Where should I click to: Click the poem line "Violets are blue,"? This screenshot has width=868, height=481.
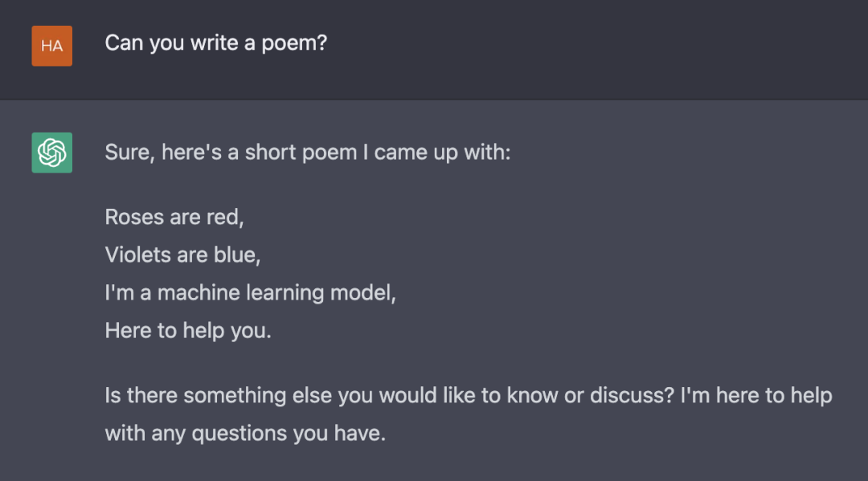(x=182, y=255)
